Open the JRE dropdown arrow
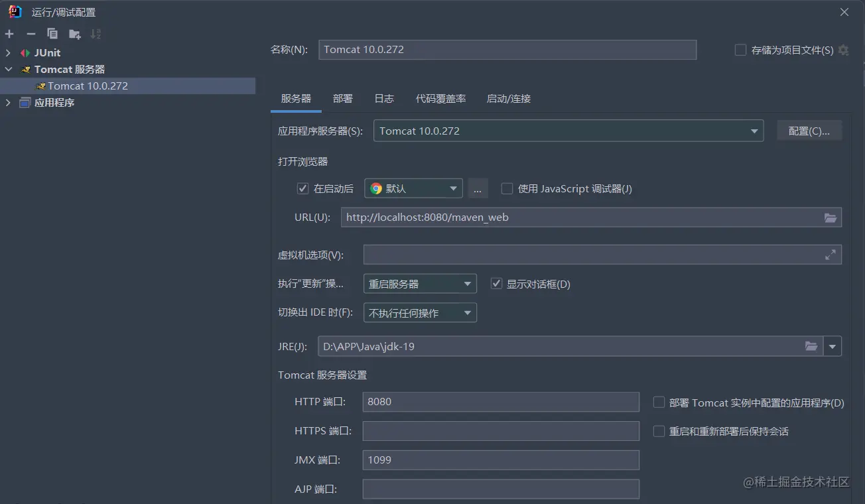 (x=832, y=346)
